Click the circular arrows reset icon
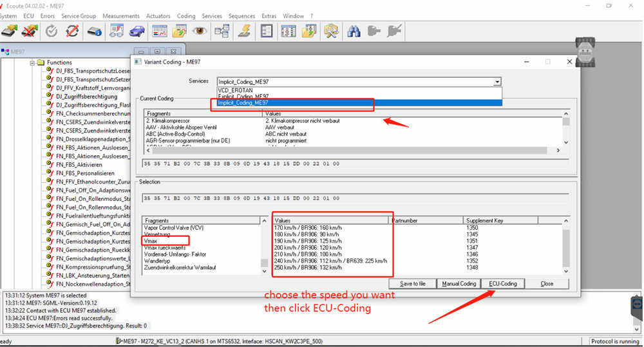 (x=73, y=30)
